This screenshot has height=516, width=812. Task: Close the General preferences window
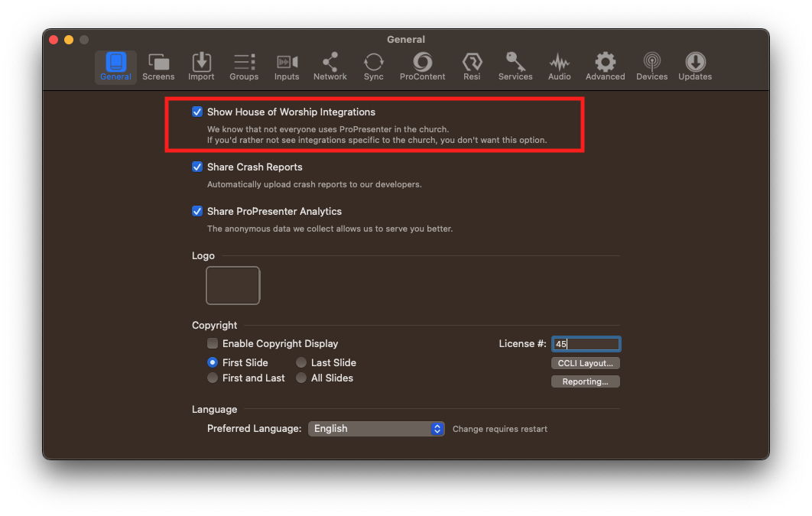54,40
